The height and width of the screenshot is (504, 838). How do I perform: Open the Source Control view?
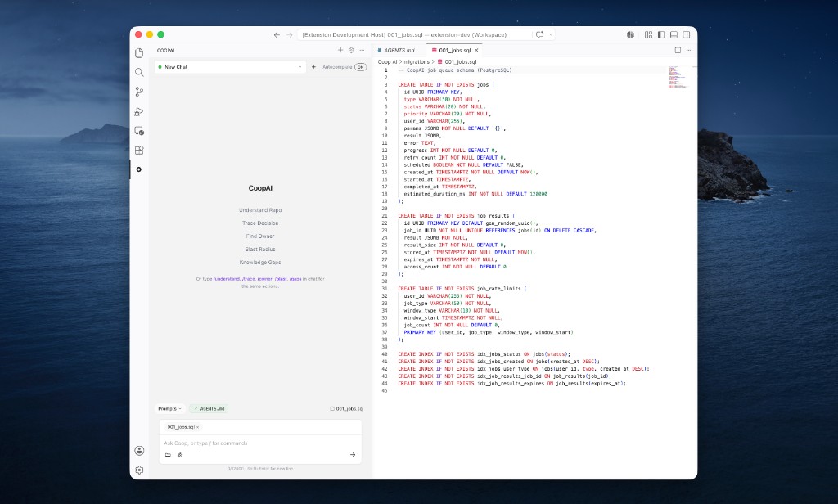coord(139,92)
